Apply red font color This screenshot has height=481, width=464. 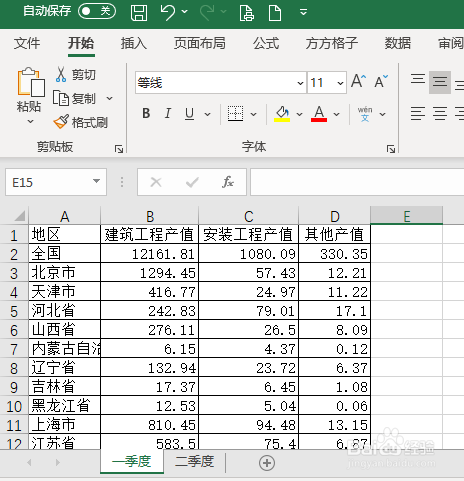(x=319, y=114)
